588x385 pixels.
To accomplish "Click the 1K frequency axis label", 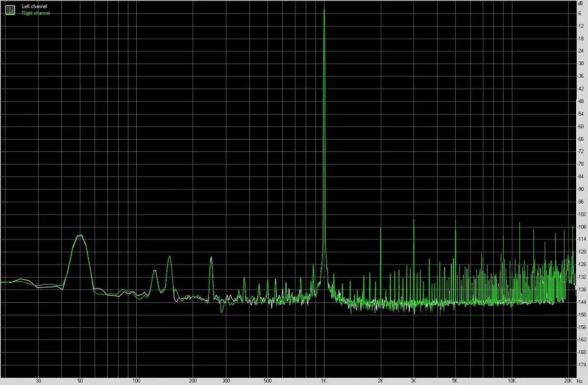I will pyautogui.click(x=324, y=381).
